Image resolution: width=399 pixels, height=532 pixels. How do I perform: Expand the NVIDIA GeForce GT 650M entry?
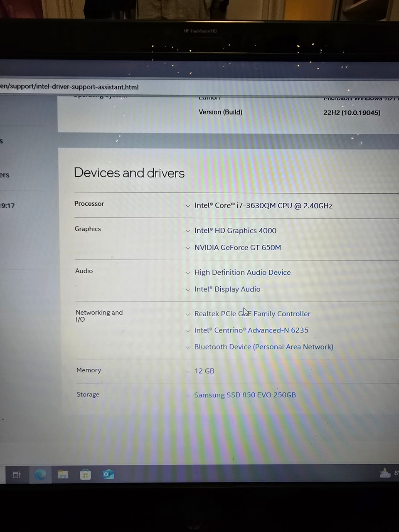pyautogui.click(x=188, y=248)
